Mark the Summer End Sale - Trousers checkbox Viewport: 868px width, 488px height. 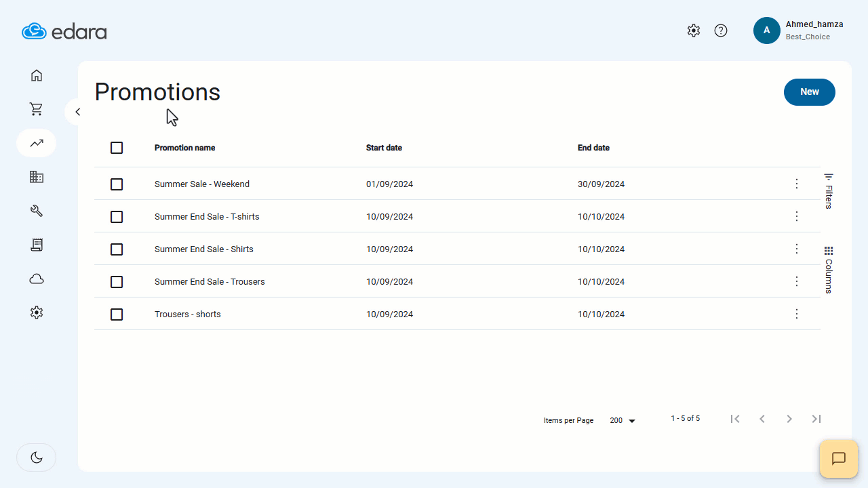[x=117, y=282]
